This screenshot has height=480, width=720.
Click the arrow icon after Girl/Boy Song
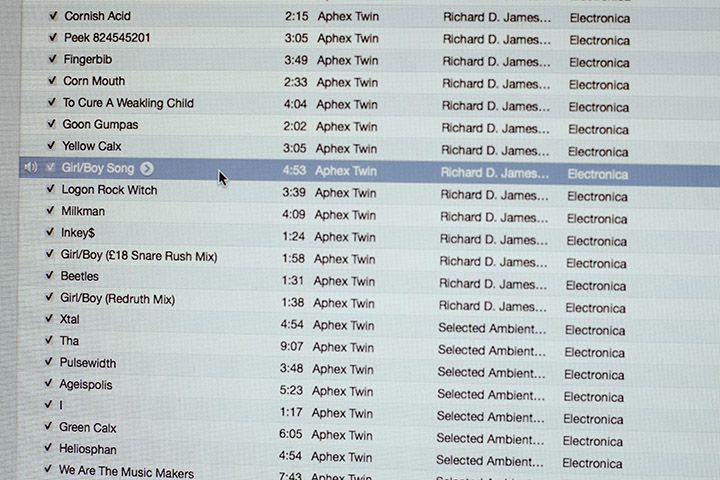pyautogui.click(x=147, y=168)
